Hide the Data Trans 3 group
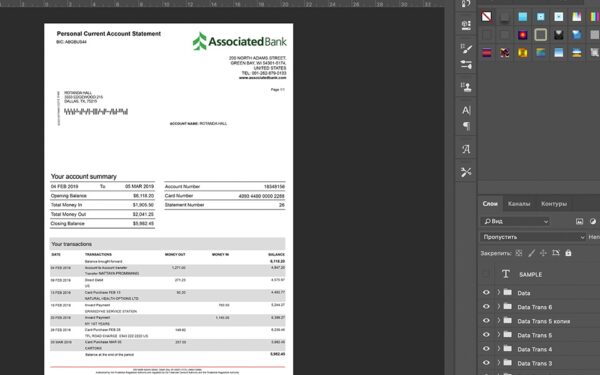This screenshot has height=375, width=600. click(x=486, y=363)
